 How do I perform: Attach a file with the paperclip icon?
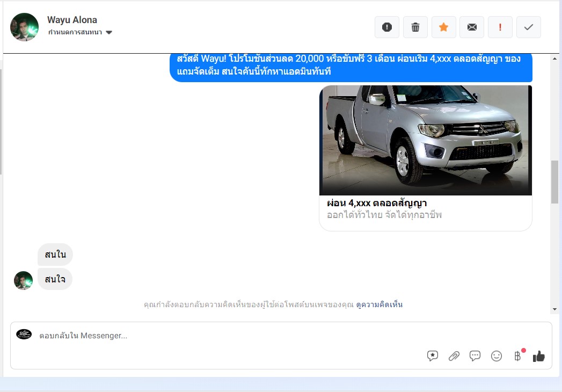[454, 356]
